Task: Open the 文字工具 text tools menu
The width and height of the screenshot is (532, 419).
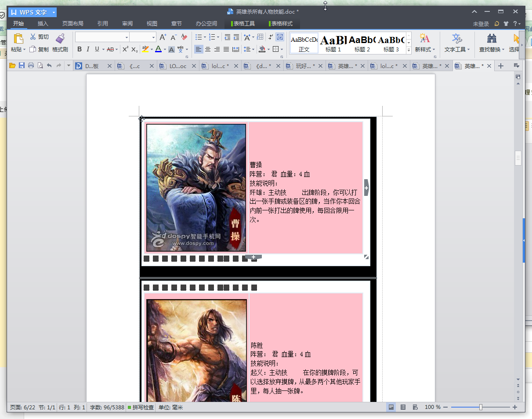Action: (x=457, y=43)
